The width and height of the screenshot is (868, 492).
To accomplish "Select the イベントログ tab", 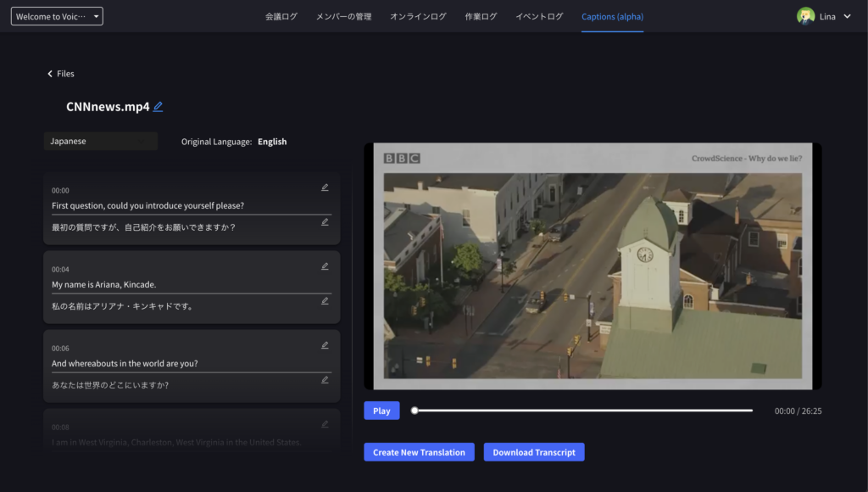I will (539, 16).
